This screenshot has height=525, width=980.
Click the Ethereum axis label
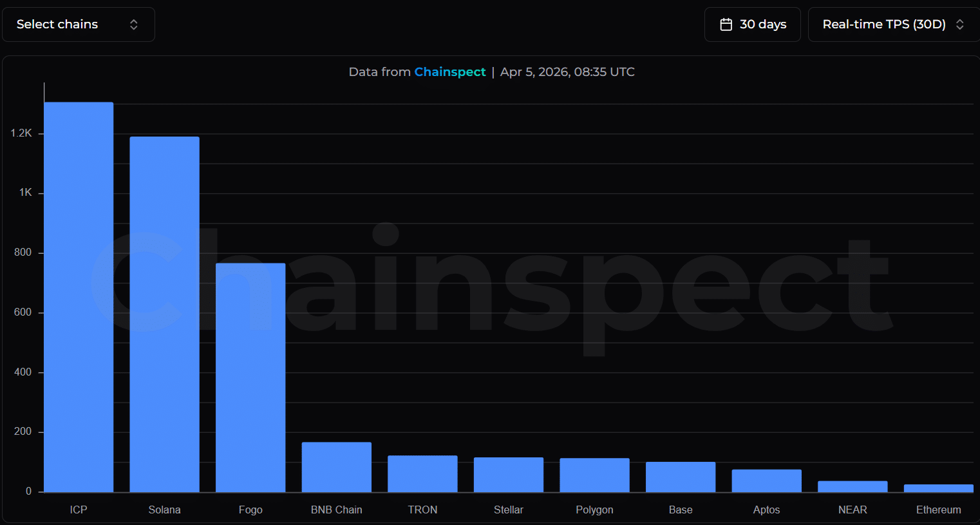pos(938,510)
